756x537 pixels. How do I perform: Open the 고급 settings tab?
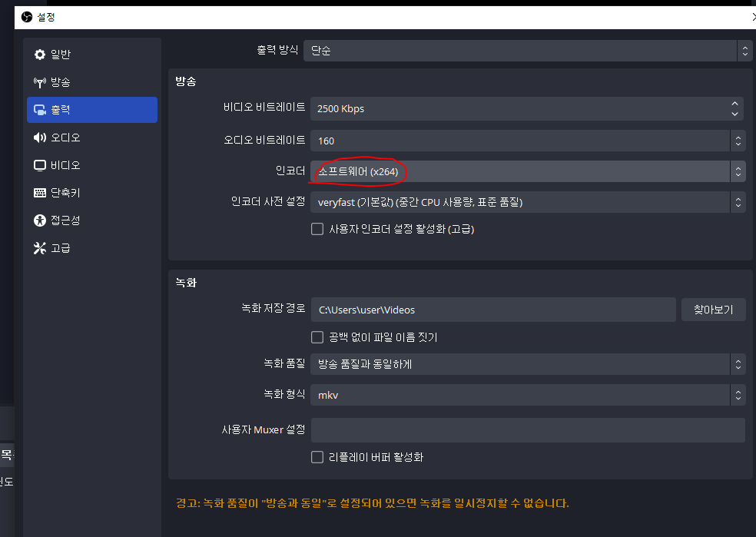(x=92, y=248)
